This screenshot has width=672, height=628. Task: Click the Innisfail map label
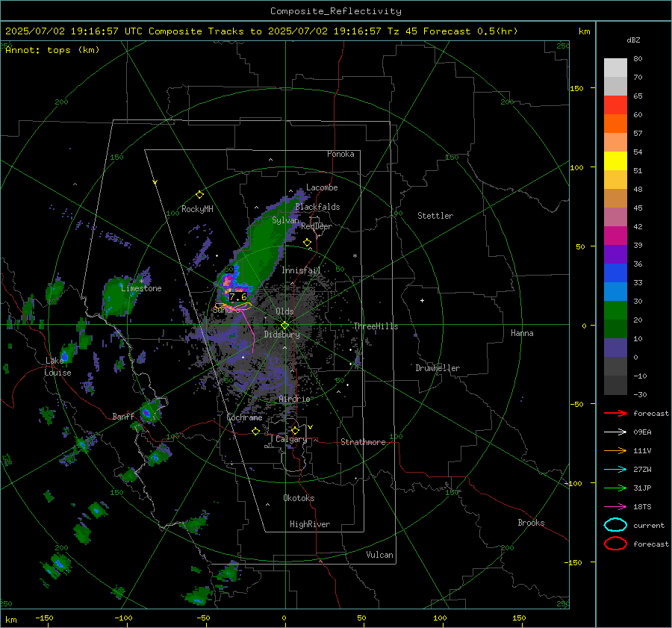pos(301,270)
